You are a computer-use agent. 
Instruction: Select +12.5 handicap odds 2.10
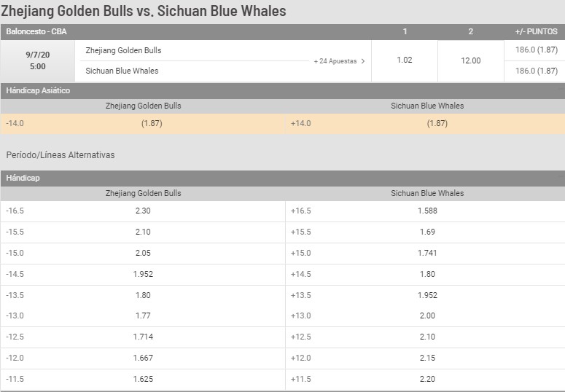[425, 337]
